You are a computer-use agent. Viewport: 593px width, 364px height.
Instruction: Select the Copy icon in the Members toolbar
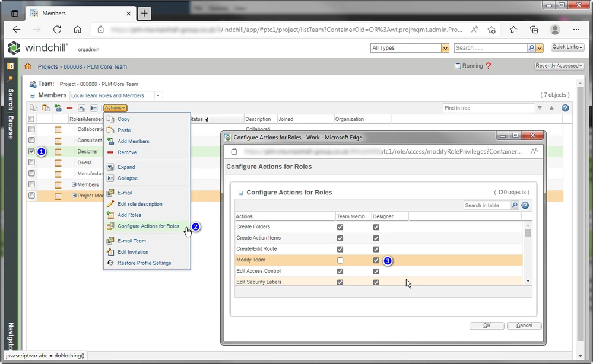pos(34,108)
